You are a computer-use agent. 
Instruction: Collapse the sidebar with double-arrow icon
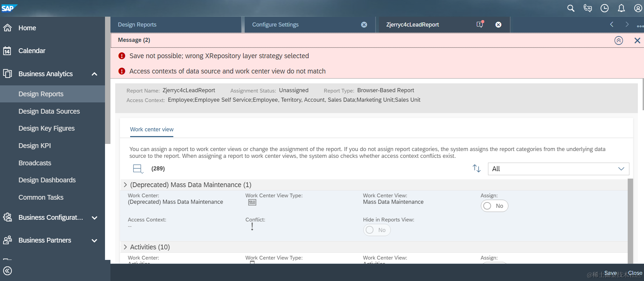(x=7, y=271)
